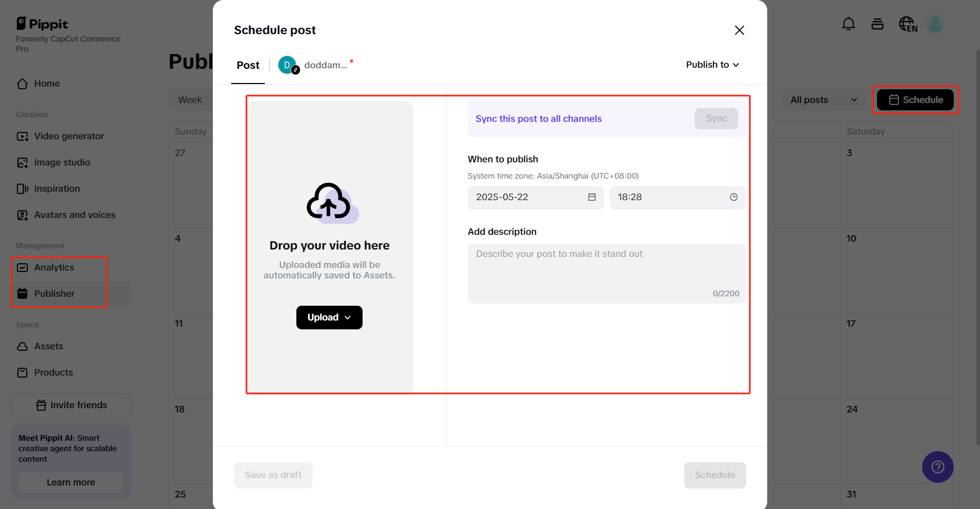Click the Pippit logo

pyautogui.click(x=42, y=24)
